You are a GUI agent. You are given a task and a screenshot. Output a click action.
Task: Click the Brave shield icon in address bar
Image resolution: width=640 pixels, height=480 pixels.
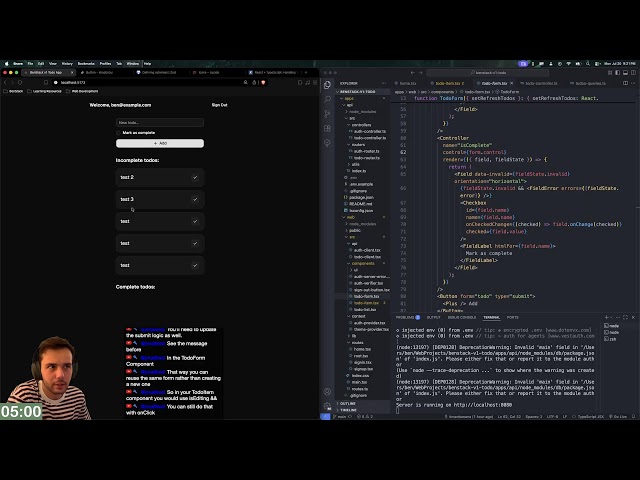pyautogui.click(x=263, y=82)
